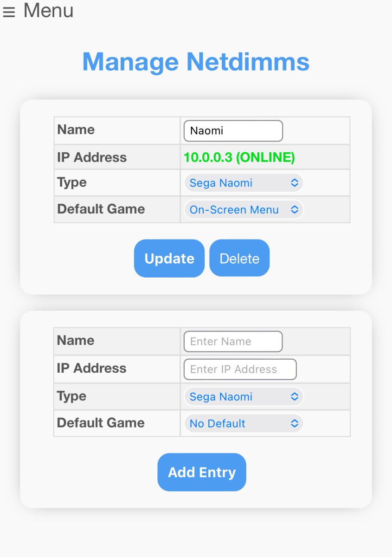This screenshot has width=392, height=557.
Task: Click the Update button
Action: coord(169,259)
